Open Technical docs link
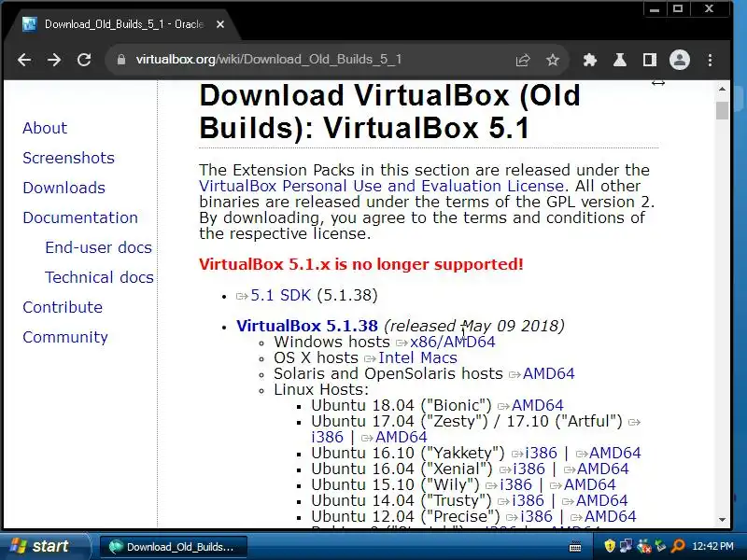 click(99, 277)
